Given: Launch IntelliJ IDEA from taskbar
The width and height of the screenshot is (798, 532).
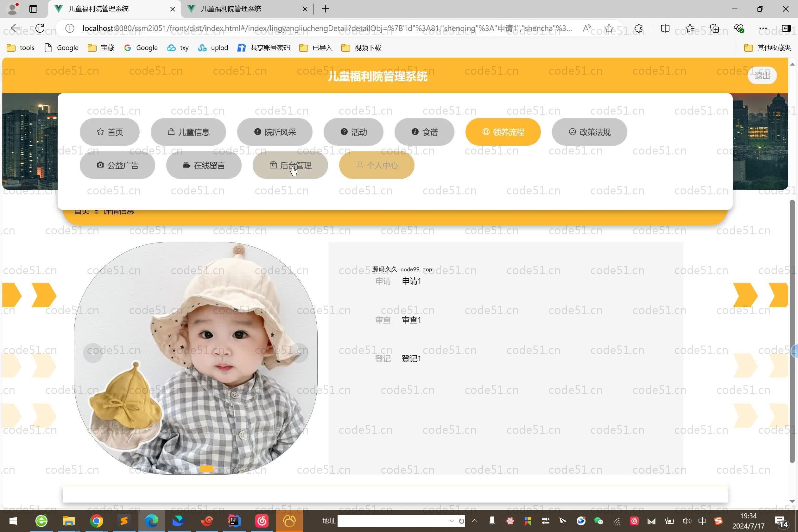Looking at the screenshot, I should click(234, 521).
